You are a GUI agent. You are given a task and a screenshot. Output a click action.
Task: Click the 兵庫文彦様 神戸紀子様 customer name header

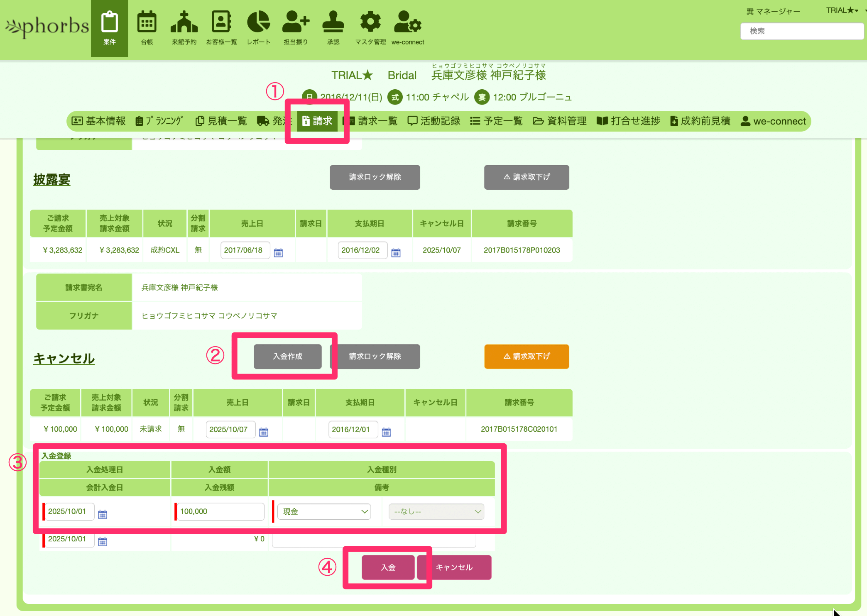[x=489, y=75]
